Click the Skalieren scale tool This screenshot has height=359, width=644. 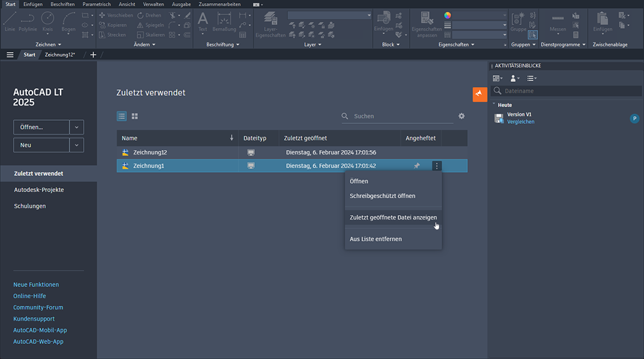coord(151,35)
